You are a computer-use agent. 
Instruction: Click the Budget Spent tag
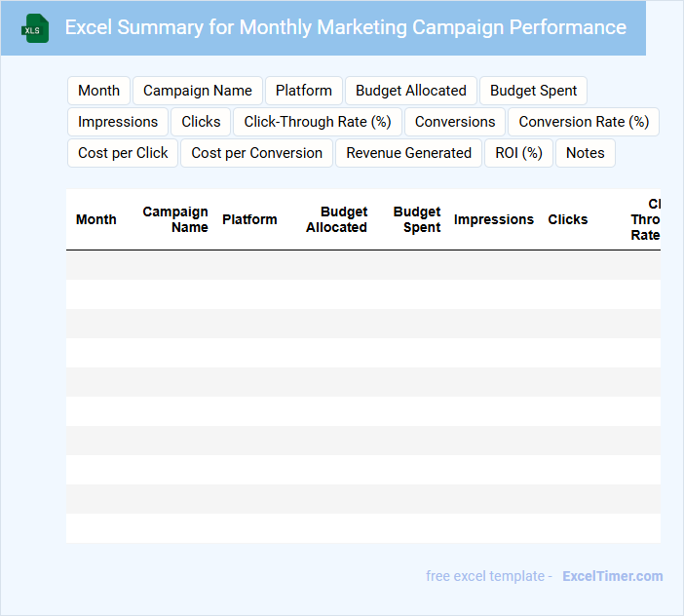tap(533, 91)
